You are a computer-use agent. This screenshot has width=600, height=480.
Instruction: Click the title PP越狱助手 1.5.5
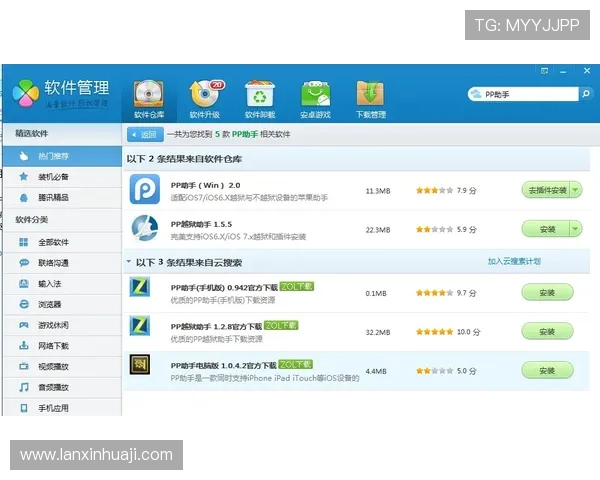click(201, 224)
